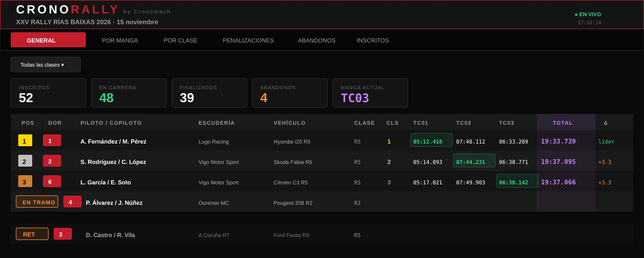The height and width of the screenshot is (258, 644).
Task: Click the CRONORALLY logo
Action: click(x=67, y=10)
